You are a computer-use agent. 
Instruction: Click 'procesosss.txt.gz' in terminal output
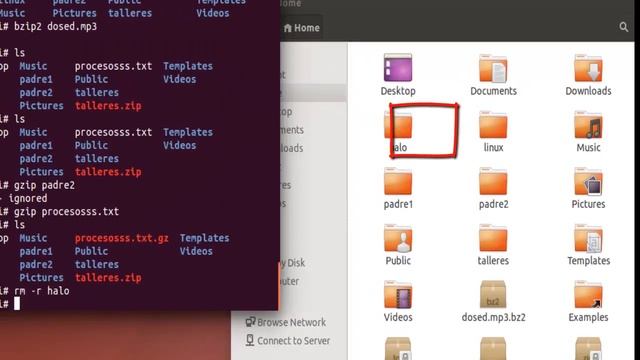(x=121, y=238)
